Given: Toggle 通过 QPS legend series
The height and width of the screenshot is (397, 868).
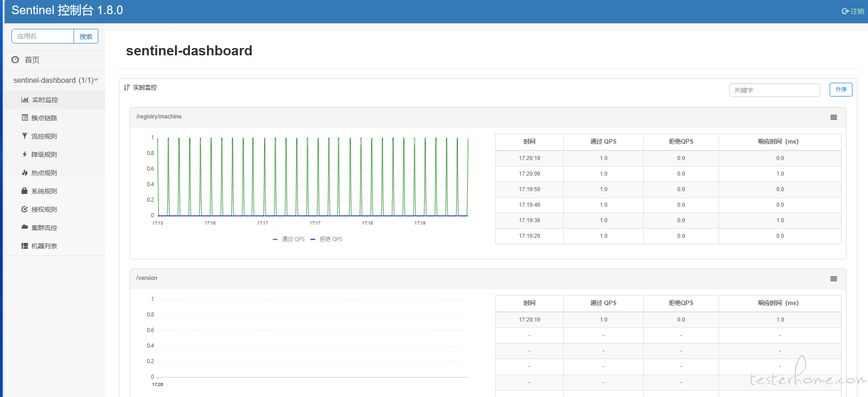Looking at the screenshot, I should [289, 239].
